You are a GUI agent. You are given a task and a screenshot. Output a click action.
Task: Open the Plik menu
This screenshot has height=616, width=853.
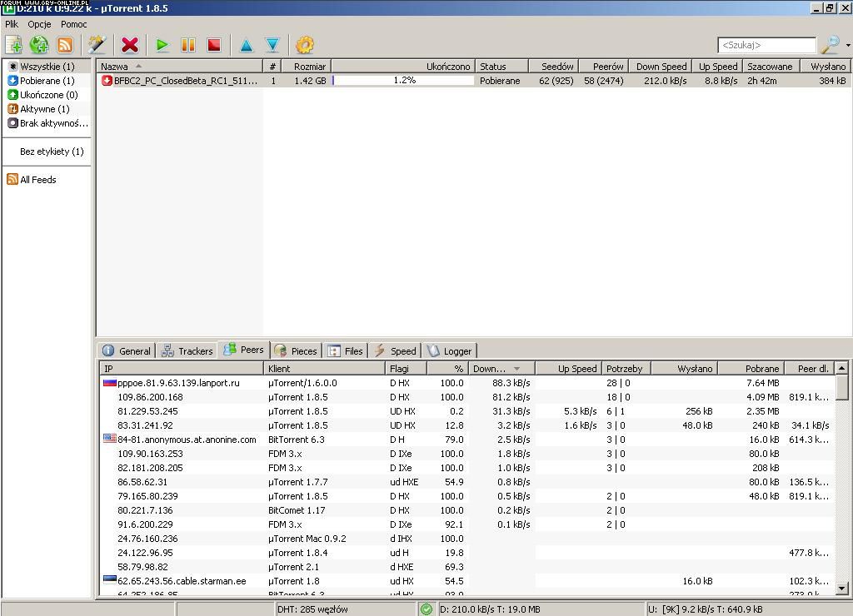click(x=12, y=24)
